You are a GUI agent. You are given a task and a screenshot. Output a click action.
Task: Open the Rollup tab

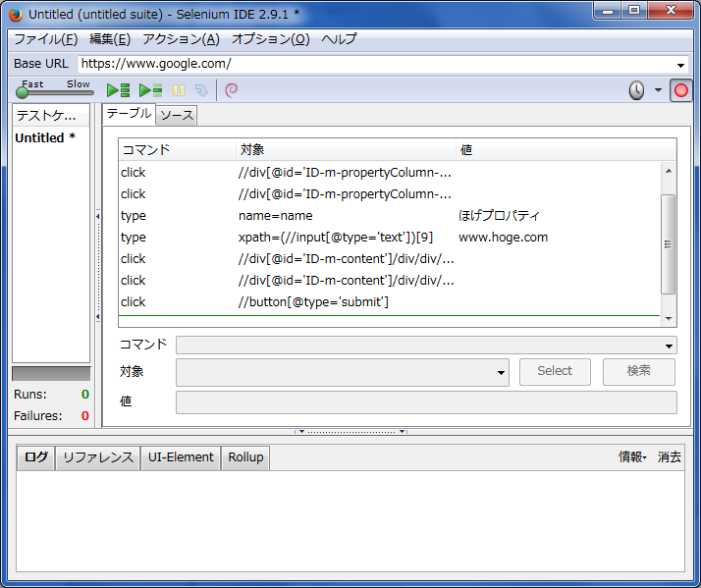[x=245, y=457]
